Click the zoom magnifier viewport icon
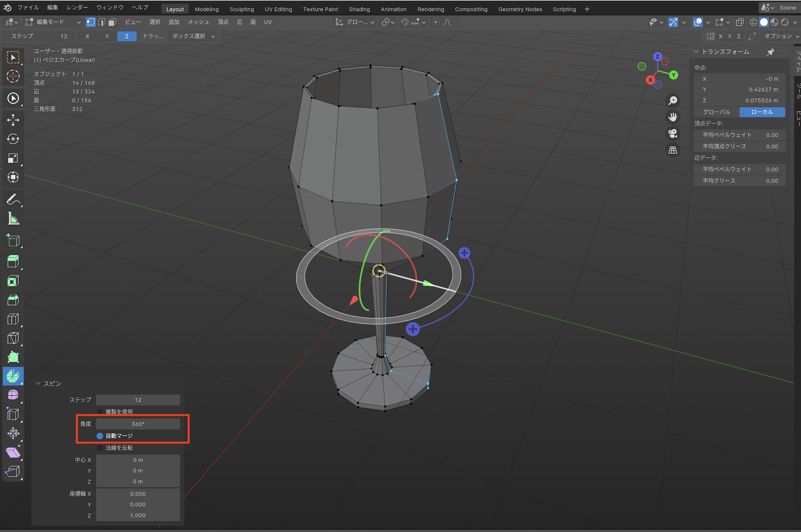 pyautogui.click(x=673, y=100)
